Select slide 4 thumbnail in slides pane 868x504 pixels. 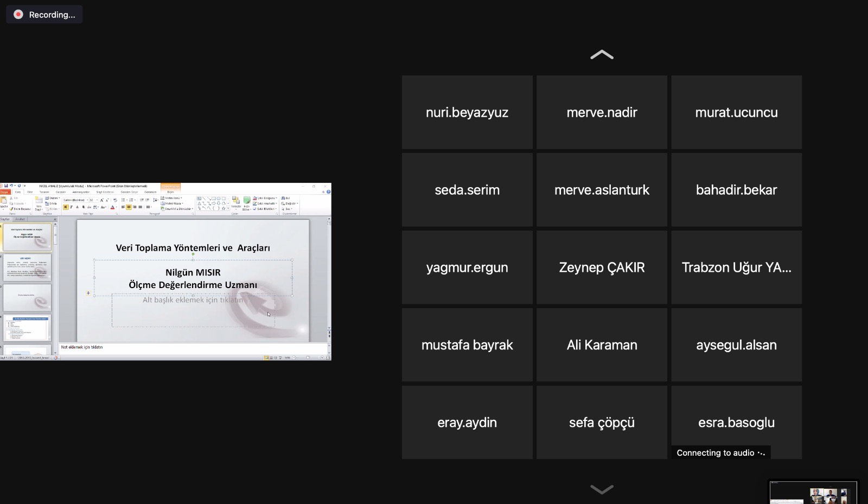[27, 328]
